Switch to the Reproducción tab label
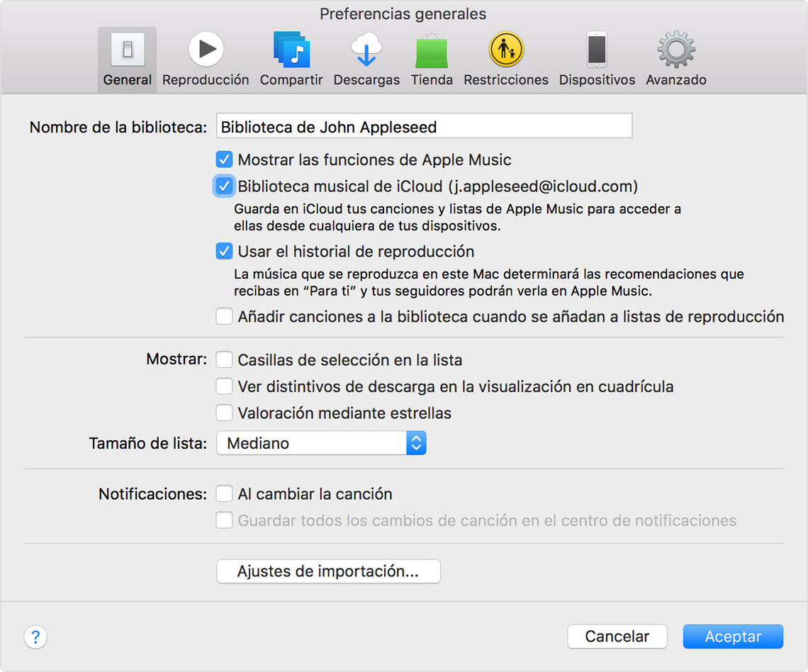 (206, 80)
